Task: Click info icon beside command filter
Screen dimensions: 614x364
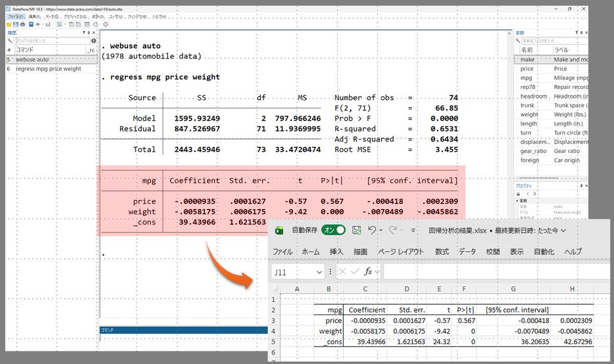Action: pos(94,41)
